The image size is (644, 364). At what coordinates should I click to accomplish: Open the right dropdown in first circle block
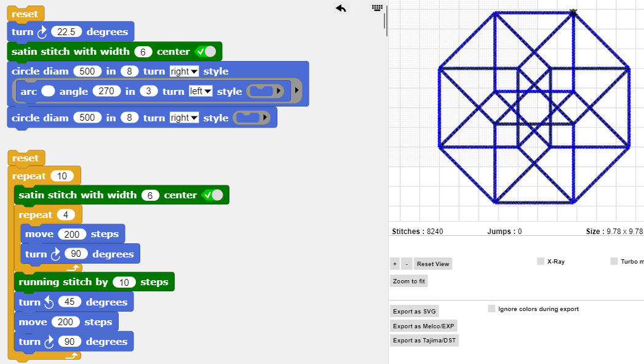(184, 71)
